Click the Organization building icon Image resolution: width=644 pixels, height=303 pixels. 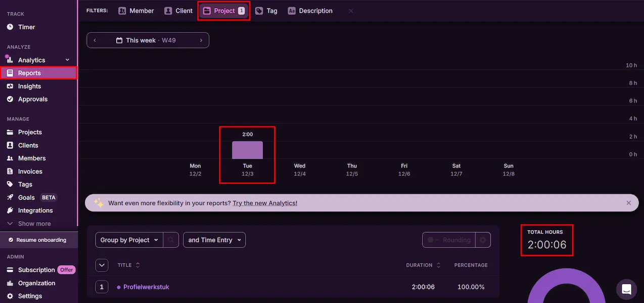point(10,283)
